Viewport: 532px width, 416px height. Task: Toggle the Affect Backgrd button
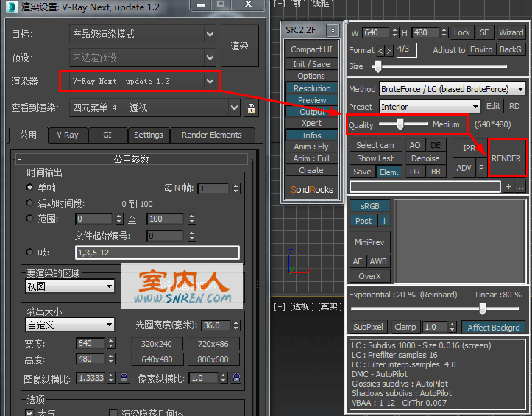493,328
